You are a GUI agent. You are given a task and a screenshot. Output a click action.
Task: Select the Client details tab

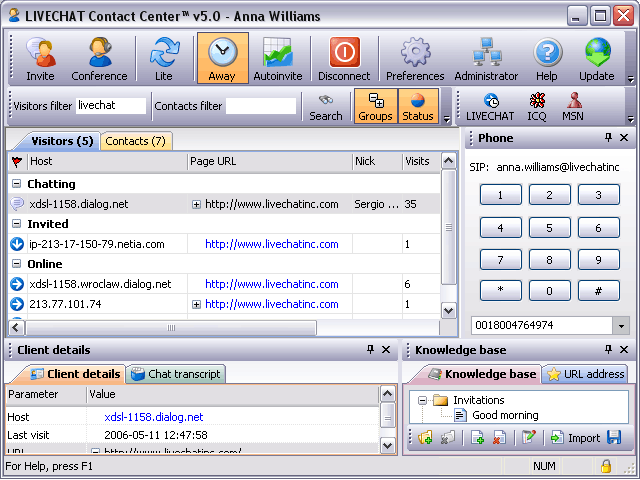pos(73,374)
